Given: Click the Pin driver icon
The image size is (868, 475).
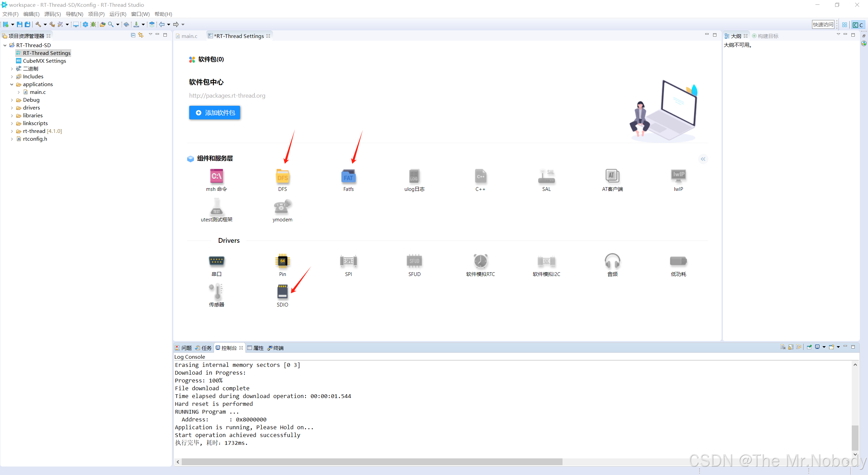Looking at the screenshot, I should coord(282,261).
